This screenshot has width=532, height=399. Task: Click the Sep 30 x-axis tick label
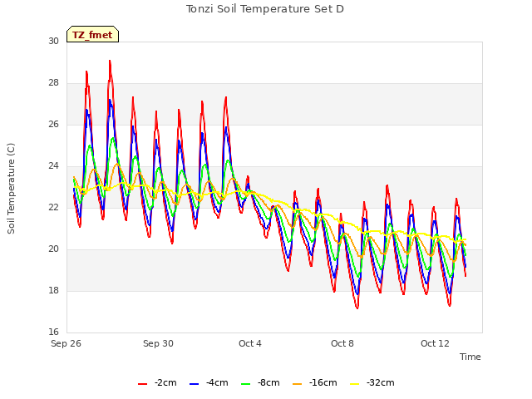(158, 343)
